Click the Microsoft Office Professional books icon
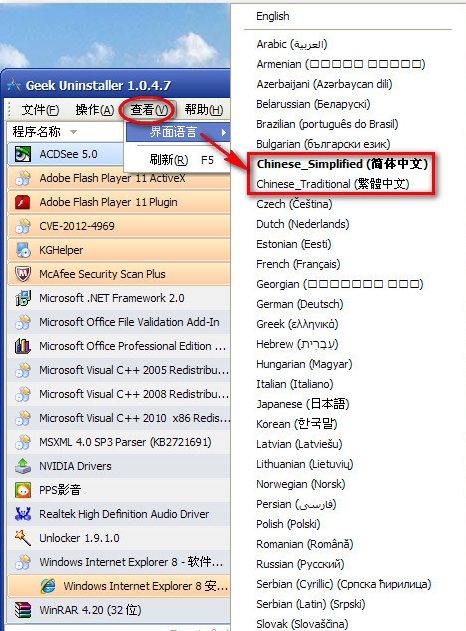 23,346
